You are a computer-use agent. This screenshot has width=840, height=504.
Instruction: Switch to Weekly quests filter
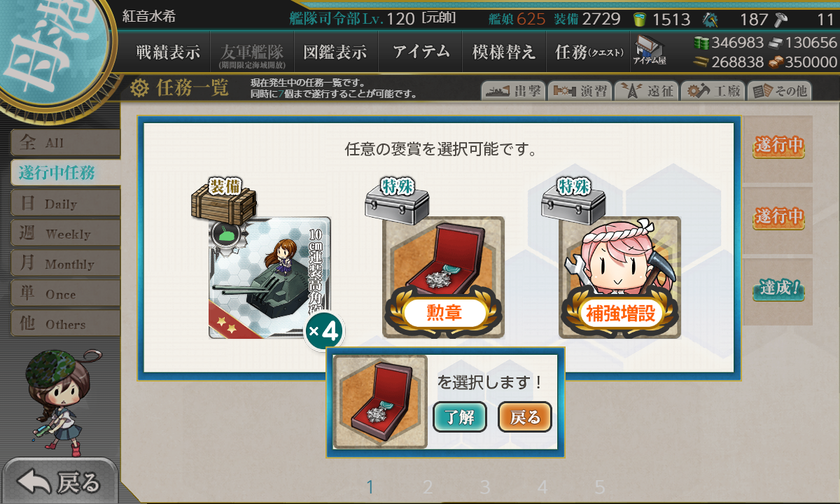pyautogui.click(x=64, y=234)
